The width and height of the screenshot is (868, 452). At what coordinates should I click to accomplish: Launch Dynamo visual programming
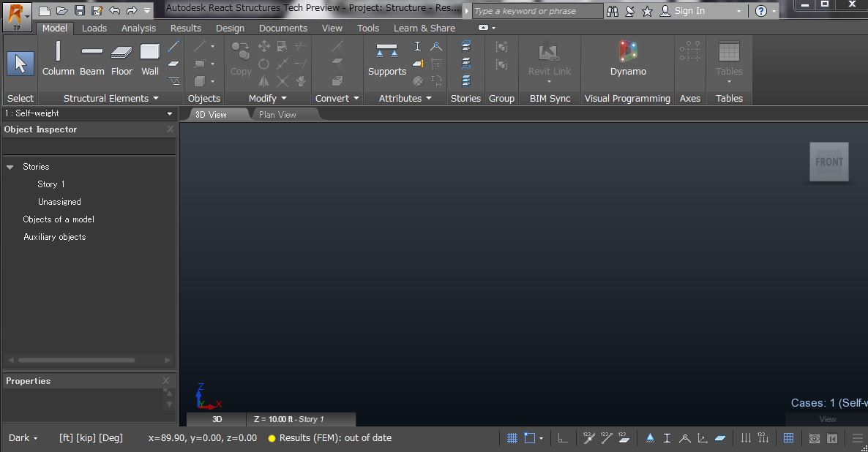tap(628, 59)
